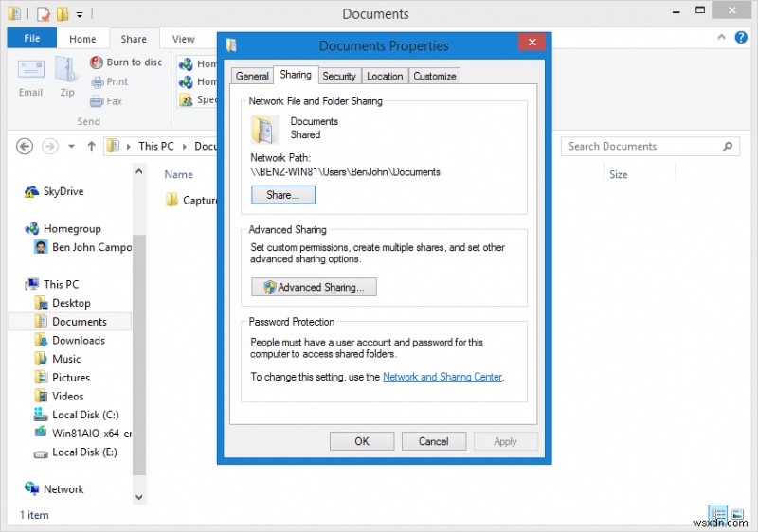
Task: Minimize the Documents explorer window
Action: tap(677, 11)
